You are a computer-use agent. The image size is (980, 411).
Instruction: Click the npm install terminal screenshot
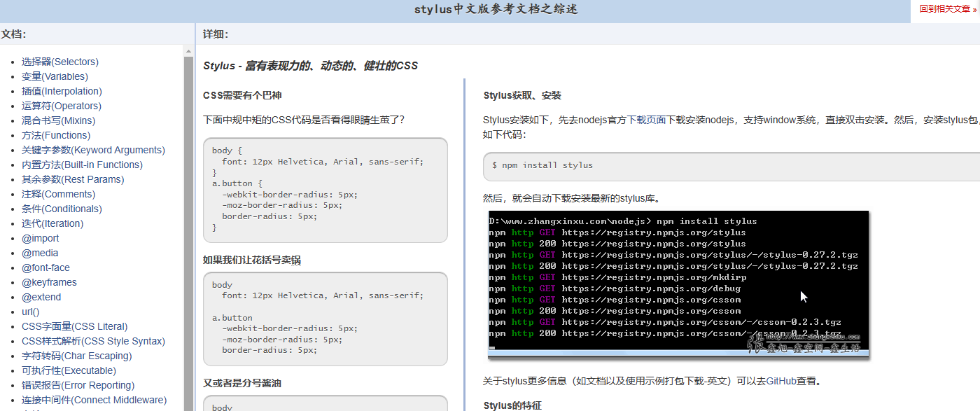tap(678, 284)
